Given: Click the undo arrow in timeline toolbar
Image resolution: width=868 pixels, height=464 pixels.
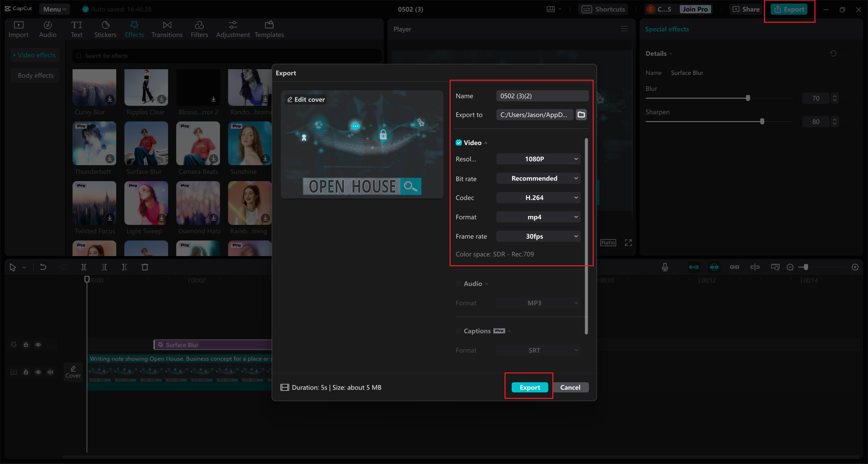Looking at the screenshot, I should tap(43, 267).
